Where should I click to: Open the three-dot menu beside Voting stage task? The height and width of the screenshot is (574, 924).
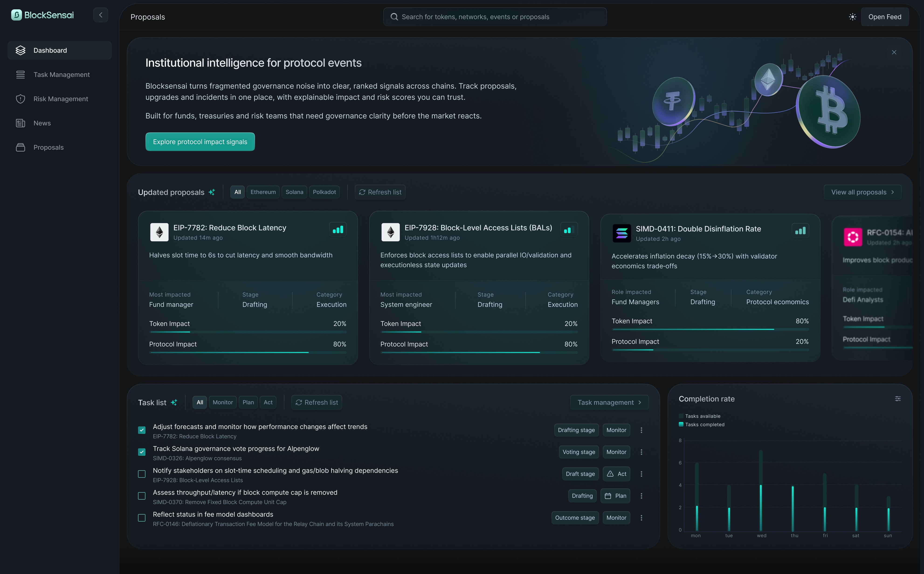[641, 452]
